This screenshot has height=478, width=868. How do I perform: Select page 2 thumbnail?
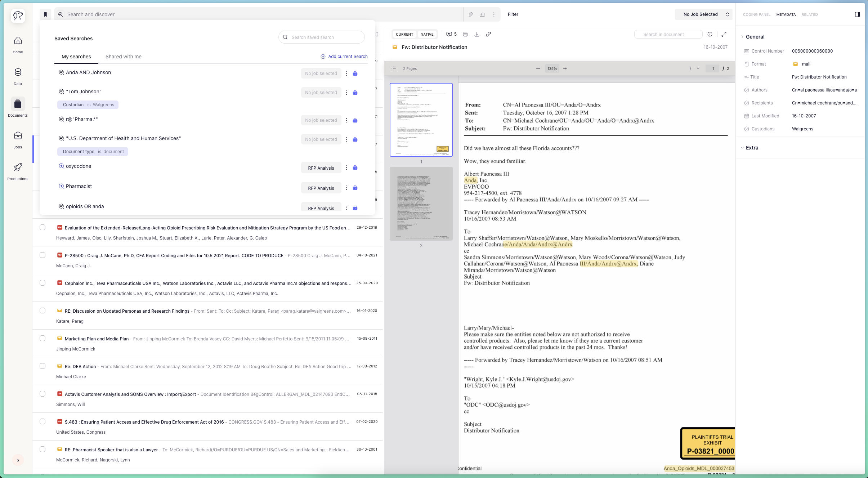[x=421, y=204]
